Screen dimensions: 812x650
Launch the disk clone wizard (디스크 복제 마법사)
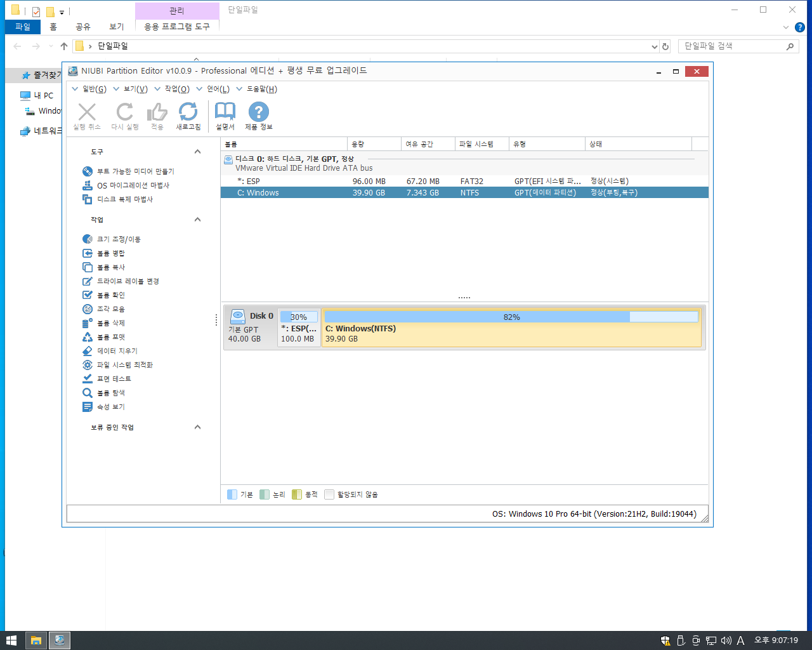[118, 199]
